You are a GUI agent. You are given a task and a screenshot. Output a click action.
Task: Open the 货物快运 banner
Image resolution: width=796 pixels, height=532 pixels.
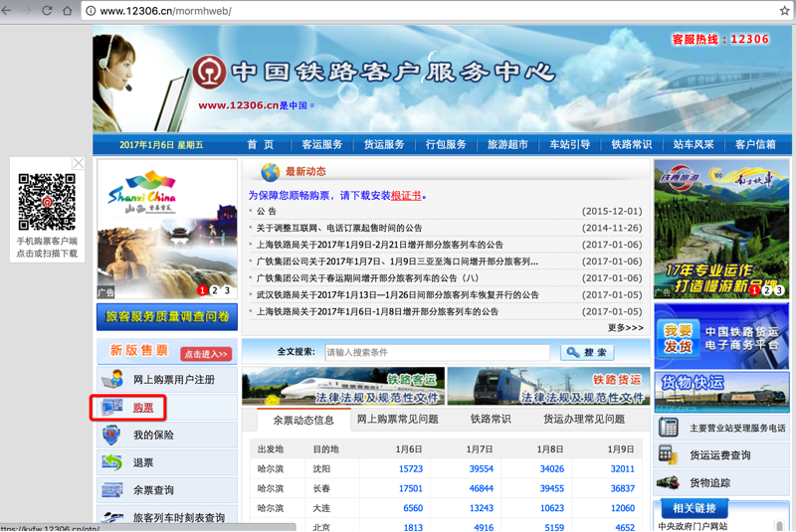[x=721, y=393]
